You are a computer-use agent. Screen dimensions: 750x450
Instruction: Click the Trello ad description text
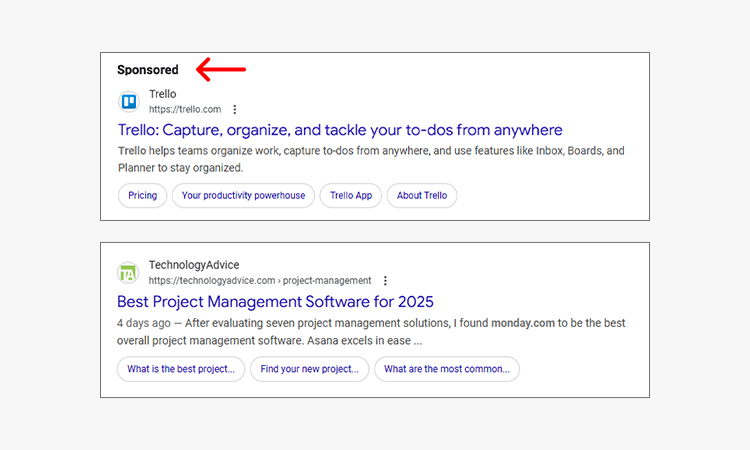[x=370, y=159]
